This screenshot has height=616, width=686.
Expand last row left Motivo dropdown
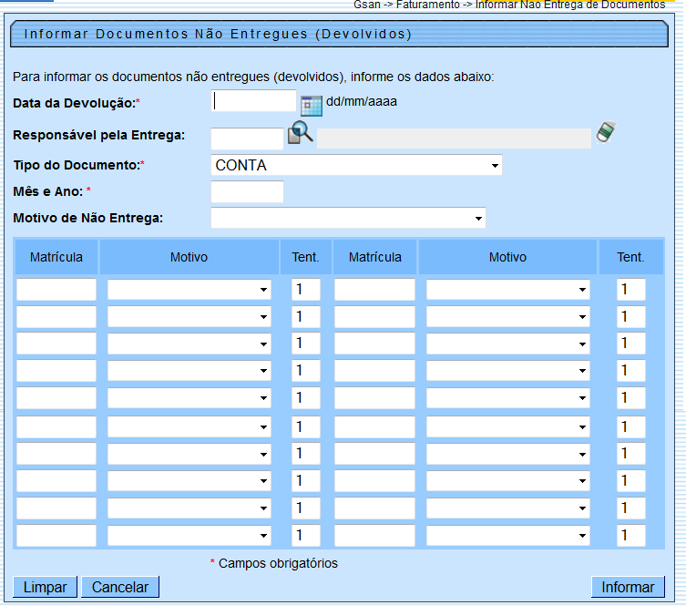pos(189,536)
